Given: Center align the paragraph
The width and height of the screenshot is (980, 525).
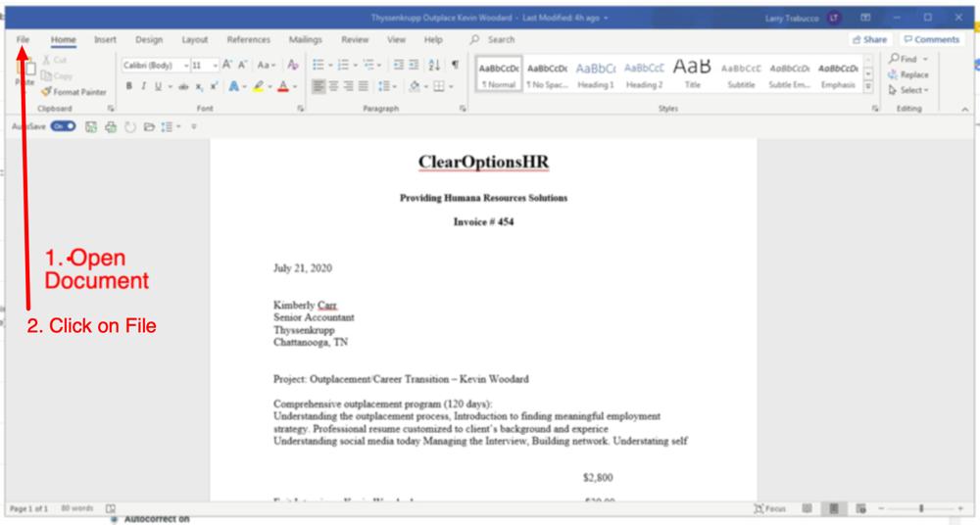Looking at the screenshot, I should 334,86.
